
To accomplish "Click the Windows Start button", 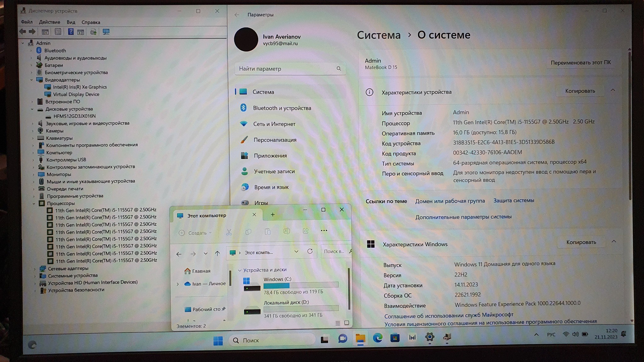I will click(x=218, y=340).
